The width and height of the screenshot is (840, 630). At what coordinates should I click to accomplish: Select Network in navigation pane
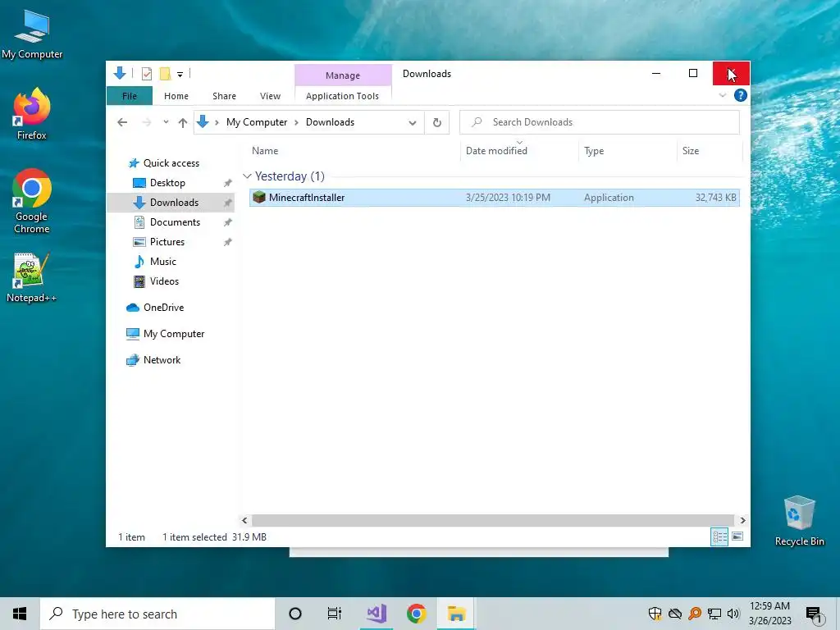pos(162,360)
